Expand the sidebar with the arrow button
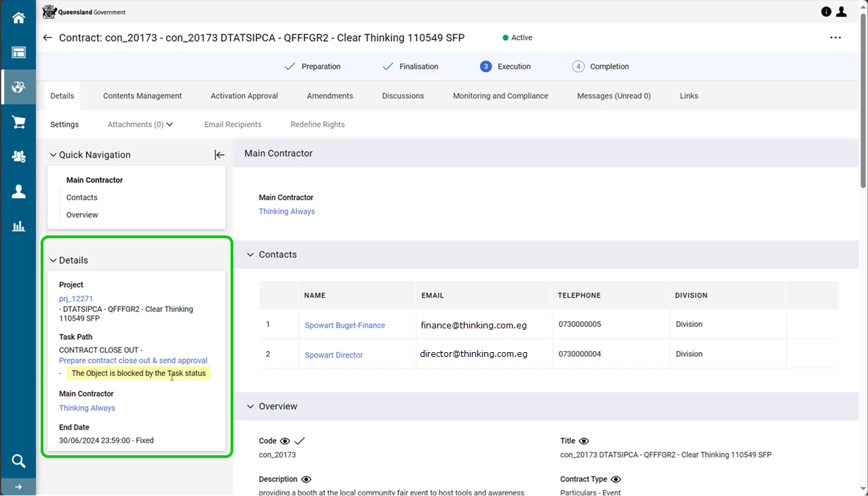868x496 pixels. [18, 487]
